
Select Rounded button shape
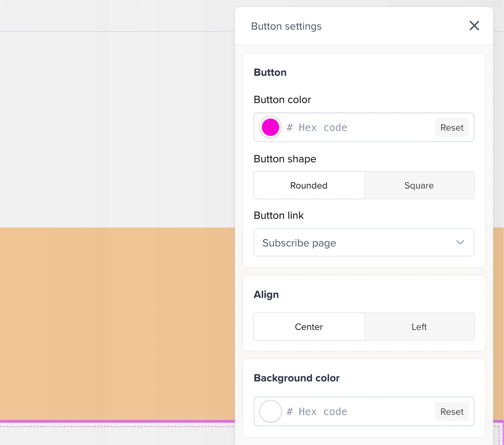[309, 185]
